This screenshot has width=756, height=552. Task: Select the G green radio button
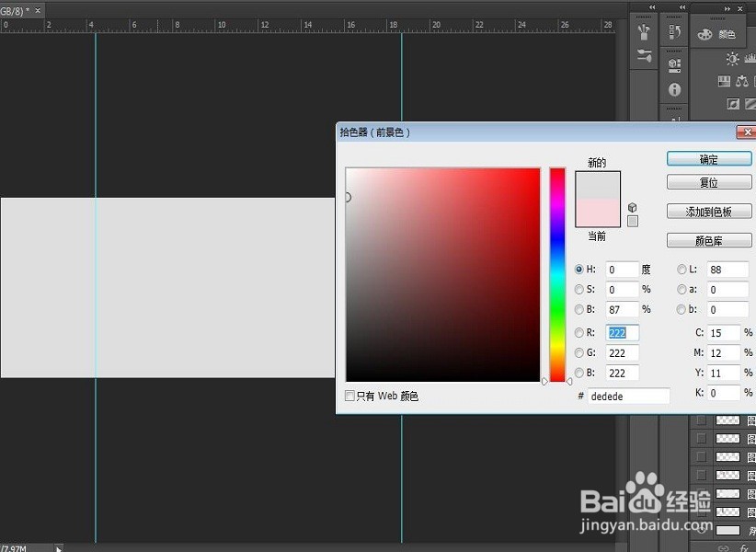coord(579,353)
